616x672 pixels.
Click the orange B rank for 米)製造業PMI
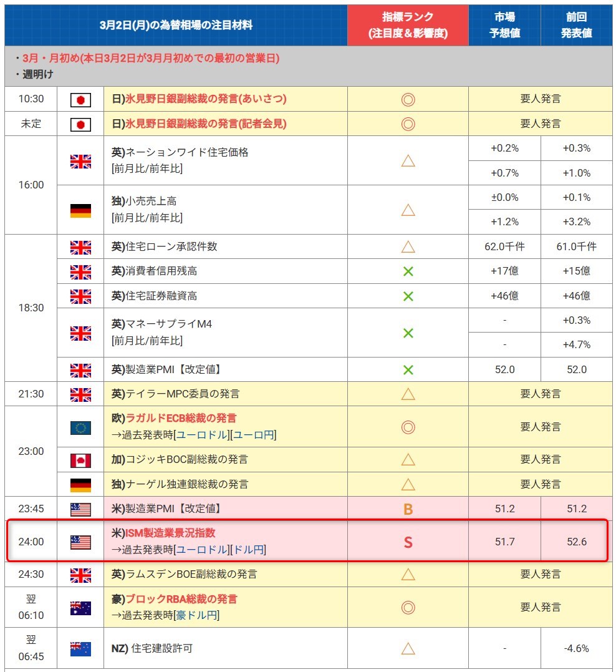tap(408, 509)
